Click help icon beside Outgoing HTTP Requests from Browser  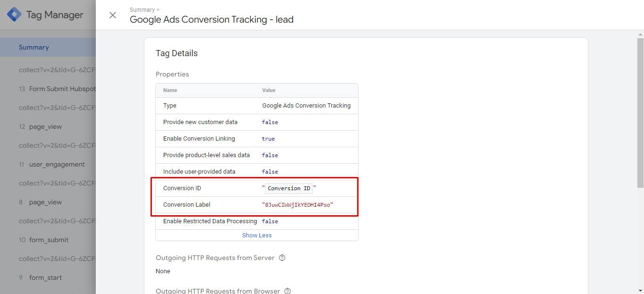coord(288,291)
